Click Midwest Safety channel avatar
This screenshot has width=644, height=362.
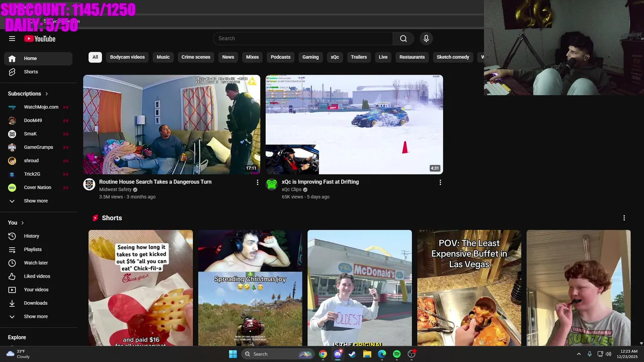pos(89,185)
